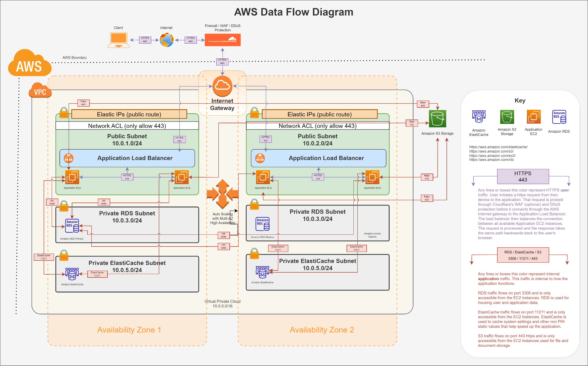Viewport: 588px width, 366px height.
Task: Click the padlock on Zone 1 Private RDS Subnet
Action: pyautogui.click(x=64, y=206)
